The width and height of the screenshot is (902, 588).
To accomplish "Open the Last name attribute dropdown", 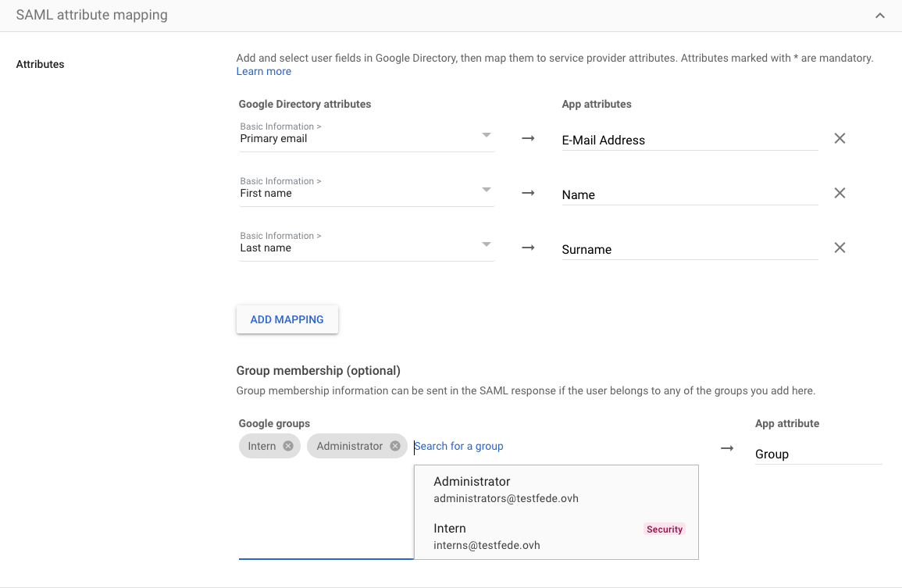I will 487,244.
